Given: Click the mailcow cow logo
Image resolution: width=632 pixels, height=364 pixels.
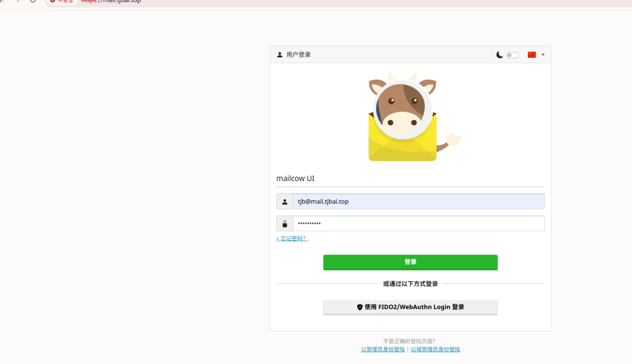Looking at the screenshot, I should [403, 116].
